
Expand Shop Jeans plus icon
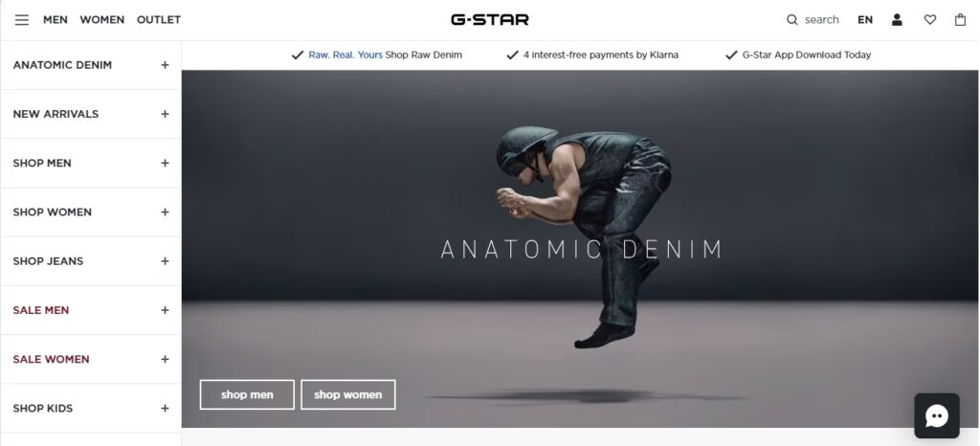pyautogui.click(x=165, y=261)
